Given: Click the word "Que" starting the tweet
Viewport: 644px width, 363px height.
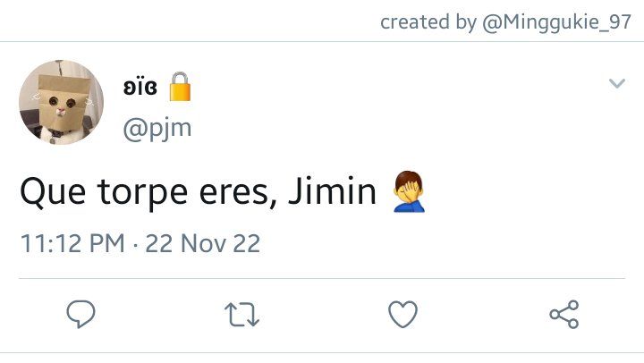Looking at the screenshot, I should [53, 192].
